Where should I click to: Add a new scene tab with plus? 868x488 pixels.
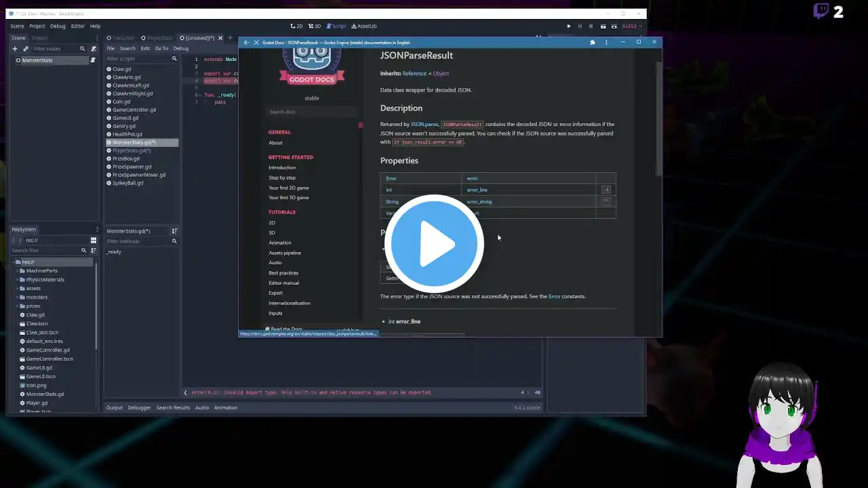[x=231, y=38]
